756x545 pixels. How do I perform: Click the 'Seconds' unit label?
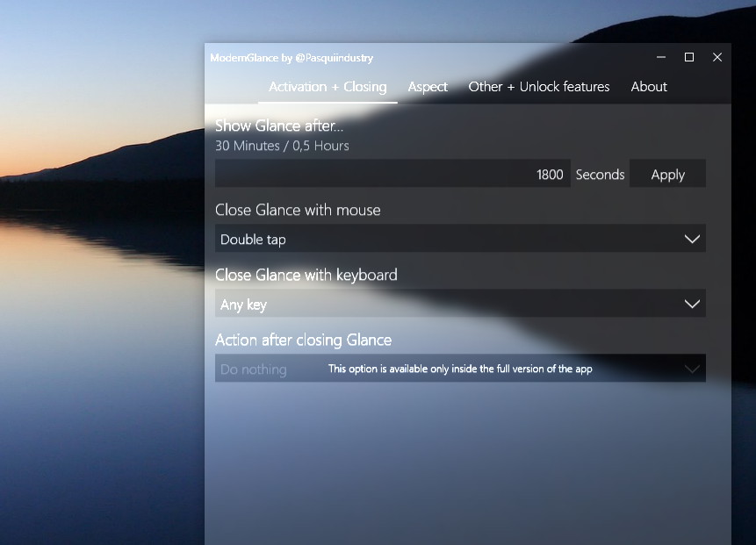[601, 175]
